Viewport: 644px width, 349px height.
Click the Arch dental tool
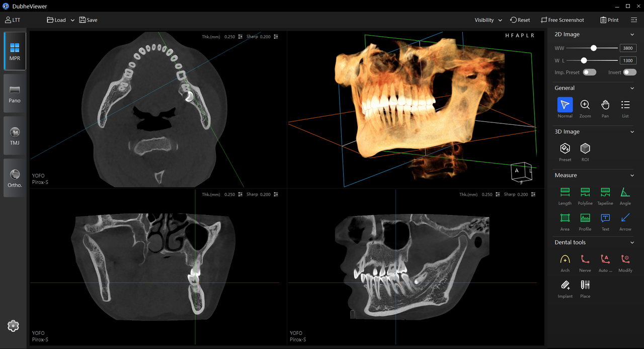[565, 259]
